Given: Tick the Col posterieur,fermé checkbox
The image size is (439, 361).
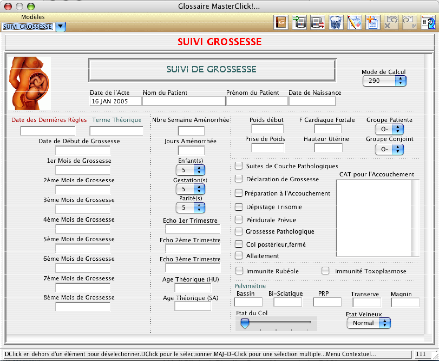Looking at the screenshot, I should [x=239, y=244].
